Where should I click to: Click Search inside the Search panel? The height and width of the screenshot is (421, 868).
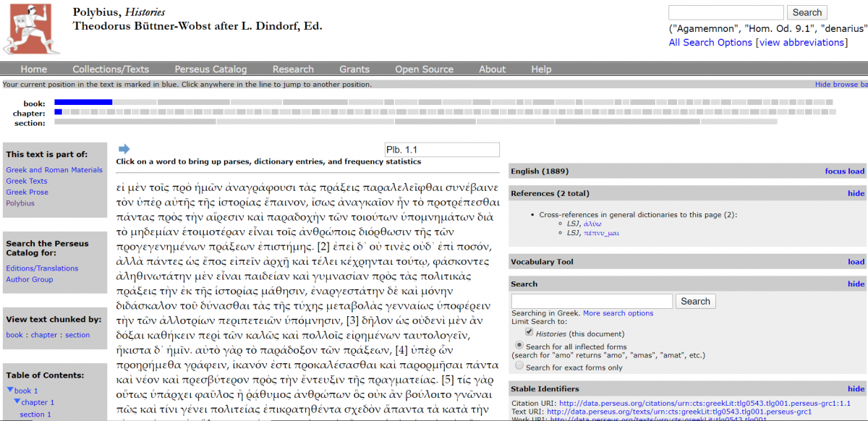(695, 301)
